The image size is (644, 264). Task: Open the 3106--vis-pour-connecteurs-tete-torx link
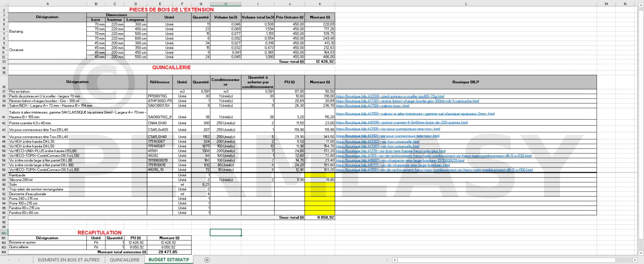click(x=388, y=129)
